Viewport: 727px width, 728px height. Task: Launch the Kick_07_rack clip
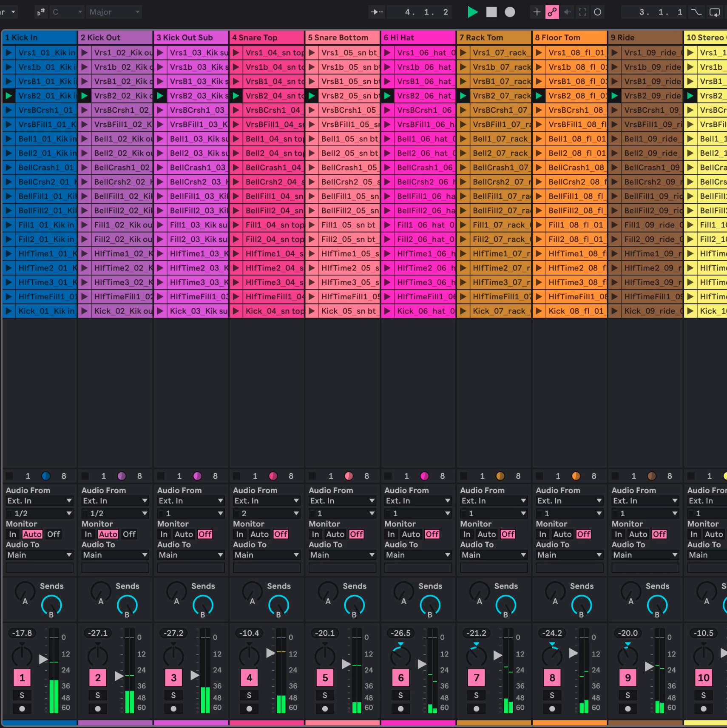pyautogui.click(x=463, y=311)
